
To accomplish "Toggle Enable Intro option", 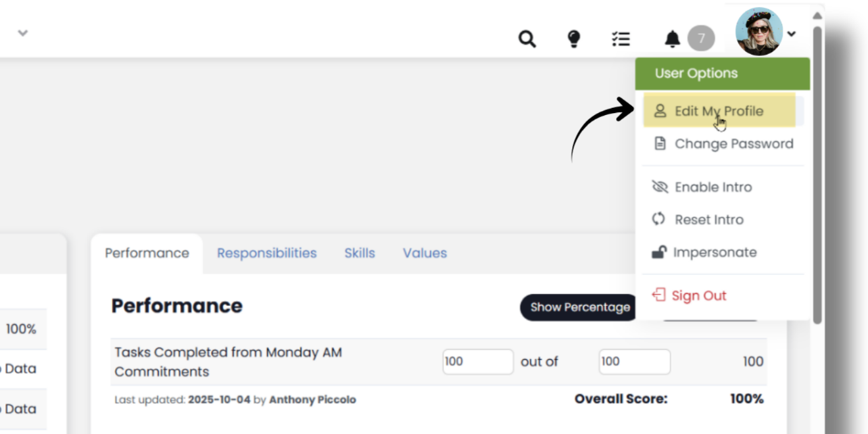I will tap(713, 187).
